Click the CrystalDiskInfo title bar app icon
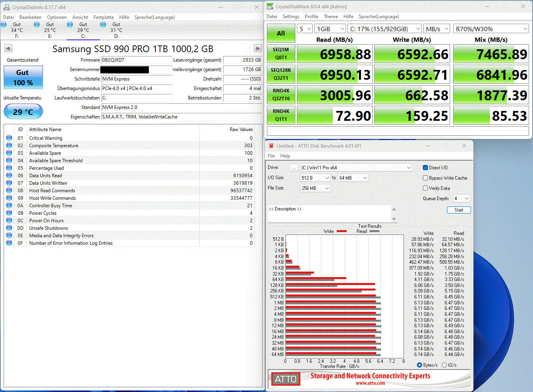The height and width of the screenshot is (392, 533). pos(6,7)
